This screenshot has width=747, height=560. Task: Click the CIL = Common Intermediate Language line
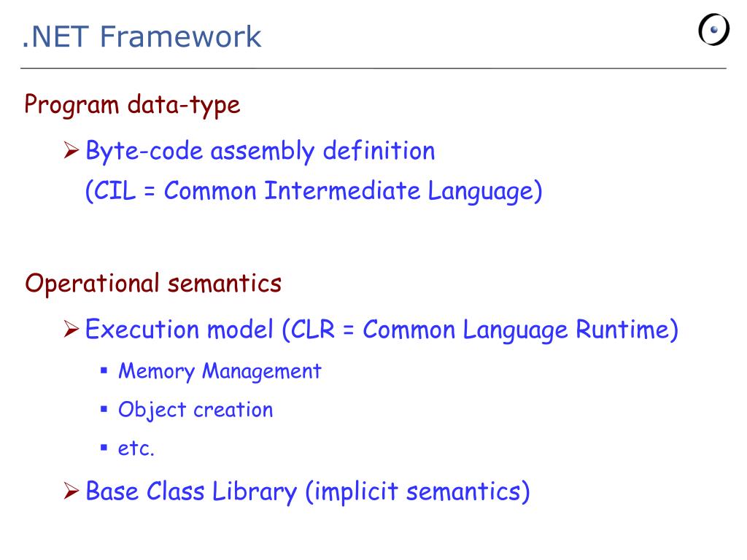coord(314,192)
